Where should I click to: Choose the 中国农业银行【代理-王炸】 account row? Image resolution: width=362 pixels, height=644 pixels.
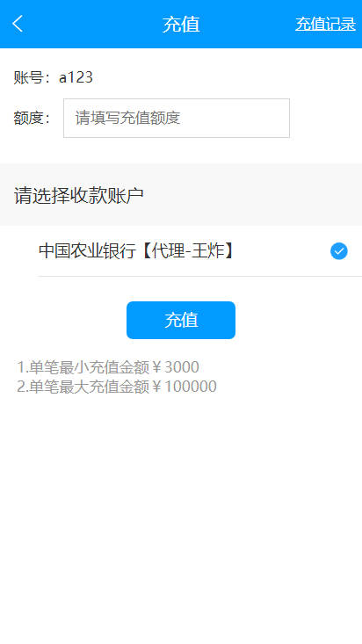[x=199, y=251]
